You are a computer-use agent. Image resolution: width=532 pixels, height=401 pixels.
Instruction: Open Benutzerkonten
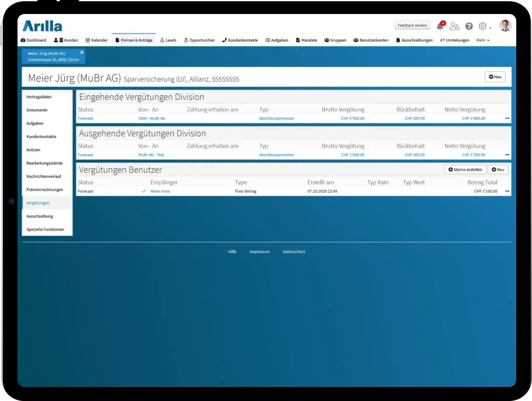point(371,40)
